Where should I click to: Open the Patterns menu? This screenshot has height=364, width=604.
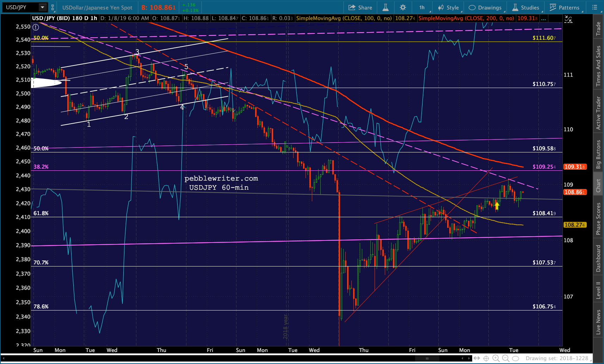[564, 7]
